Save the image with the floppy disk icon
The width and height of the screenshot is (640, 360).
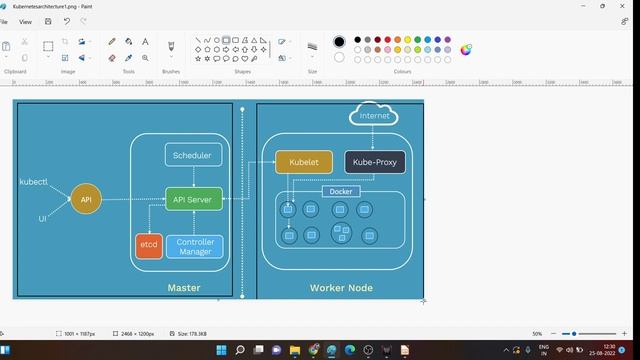(x=48, y=22)
